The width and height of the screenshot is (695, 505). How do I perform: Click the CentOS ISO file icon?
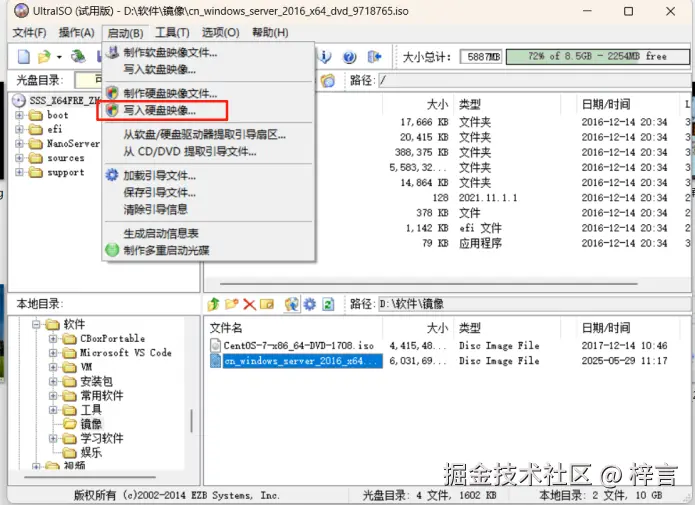pyautogui.click(x=215, y=345)
